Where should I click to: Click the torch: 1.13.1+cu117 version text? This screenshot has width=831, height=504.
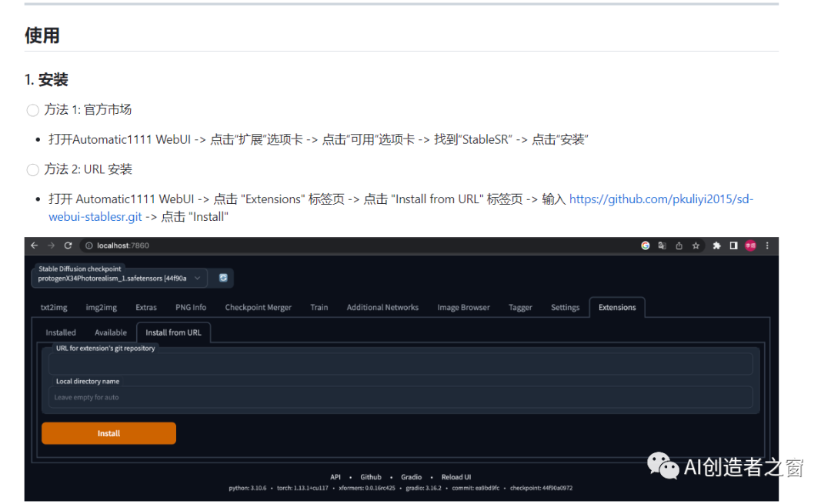302,488
